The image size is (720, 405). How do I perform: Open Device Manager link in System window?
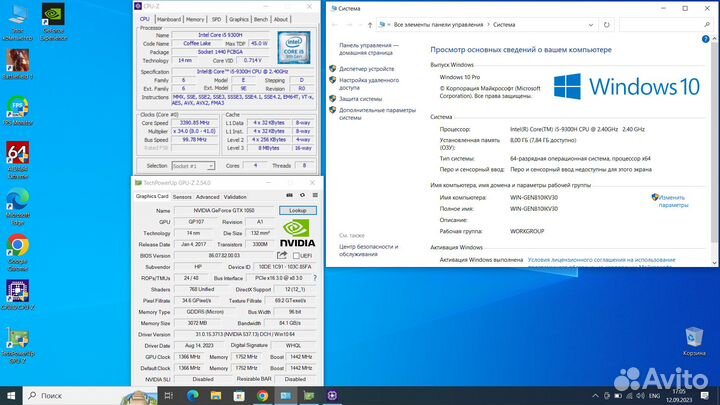pyautogui.click(x=366, y=69)
